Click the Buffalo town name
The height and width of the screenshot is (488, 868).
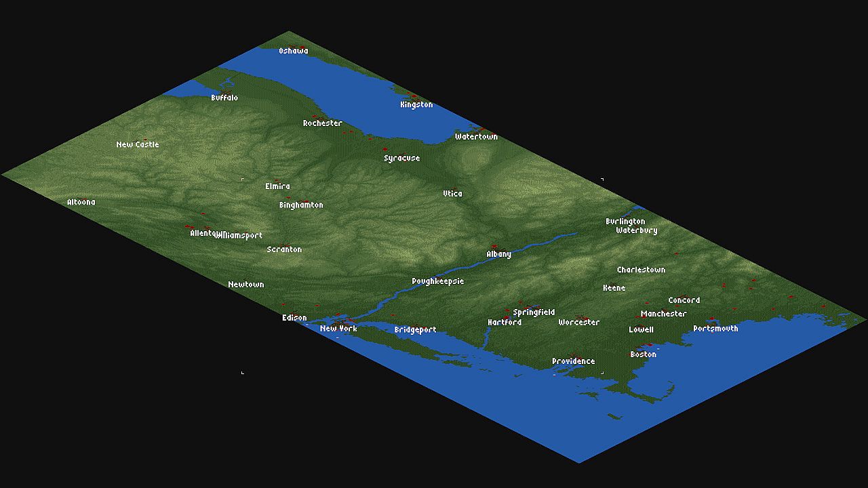coord(224,98)
